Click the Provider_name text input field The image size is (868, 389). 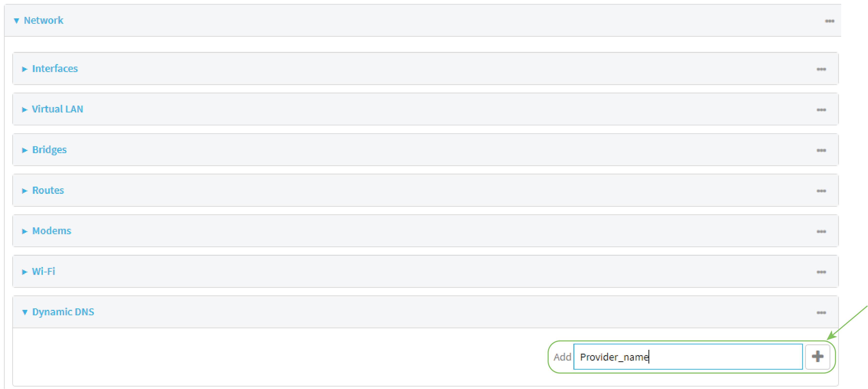pos(687,357)
